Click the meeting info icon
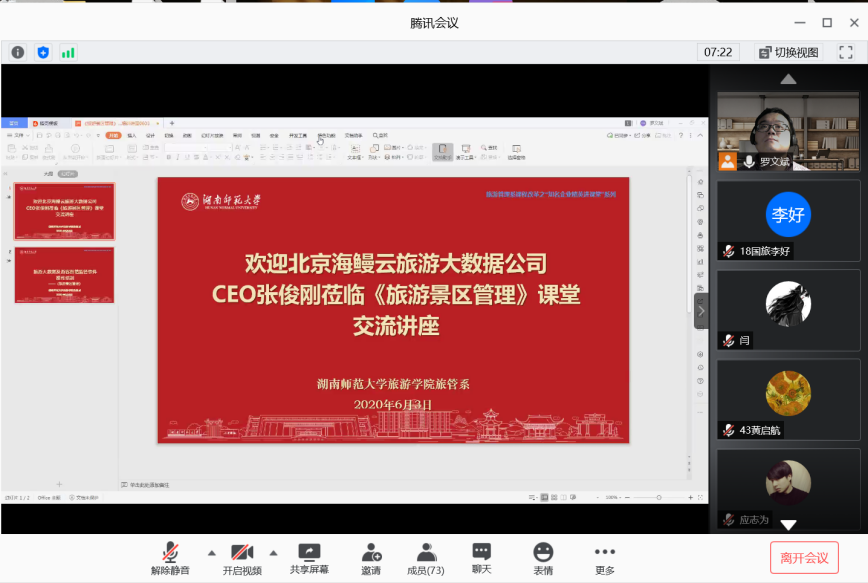This screenshot has height=583, width=868. (x=18, y=52)
